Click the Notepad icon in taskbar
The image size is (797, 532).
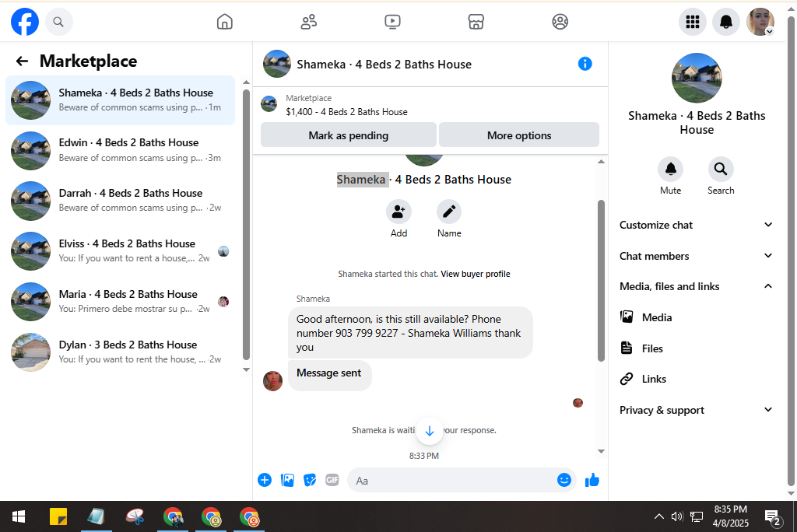click(96, 517)
